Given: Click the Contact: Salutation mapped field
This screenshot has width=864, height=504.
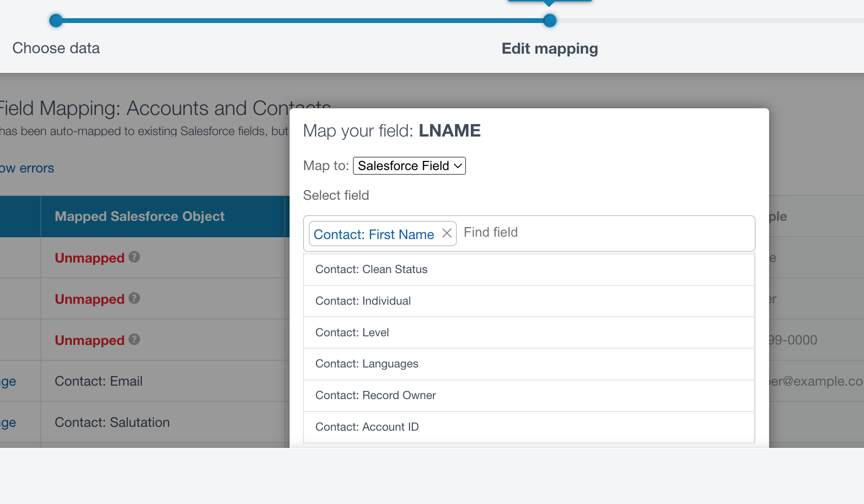Looking at the screenshot, I should point(112,423).
